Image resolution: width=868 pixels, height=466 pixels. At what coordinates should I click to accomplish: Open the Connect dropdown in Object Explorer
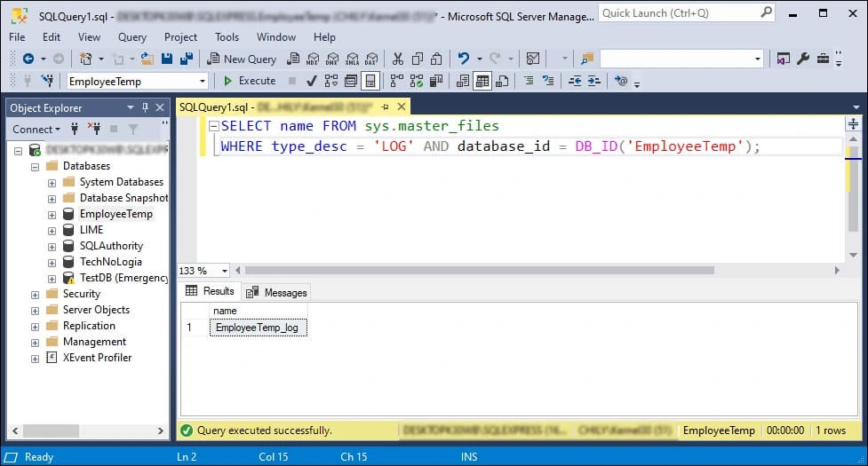[36, 130]
